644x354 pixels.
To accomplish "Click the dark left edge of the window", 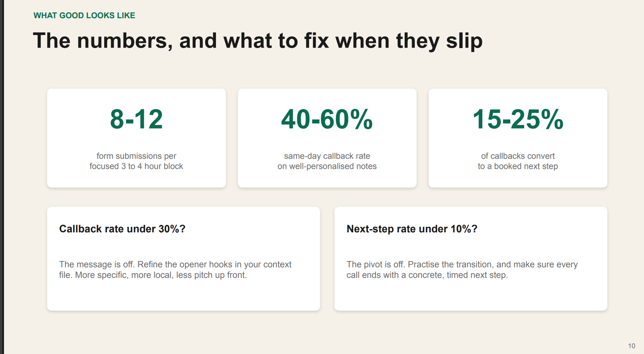I will tap(1, 177).
